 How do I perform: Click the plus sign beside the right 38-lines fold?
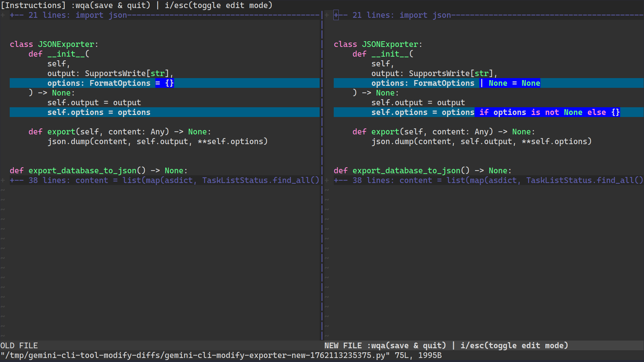click(x=326, y=180)
